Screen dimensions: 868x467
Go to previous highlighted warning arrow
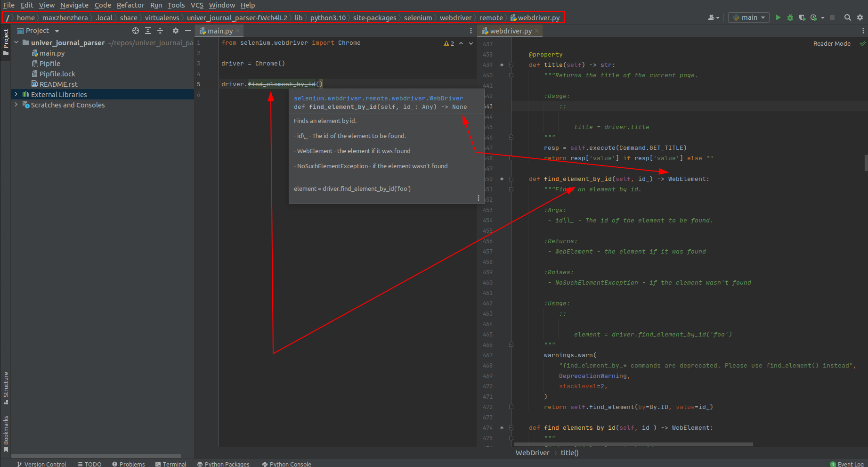461,43
